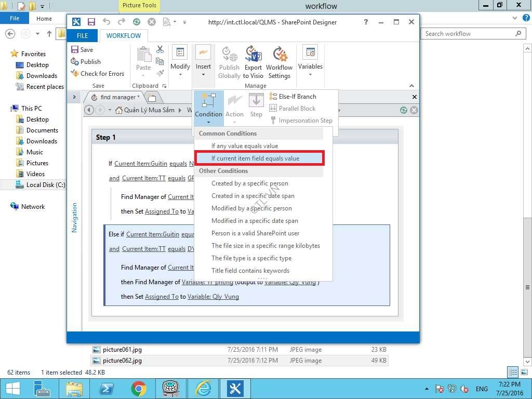Image resolution: width=532 pixels, height=399 pixels.
Task: Select 'If current item field equals value'
Action: [255, 158]
